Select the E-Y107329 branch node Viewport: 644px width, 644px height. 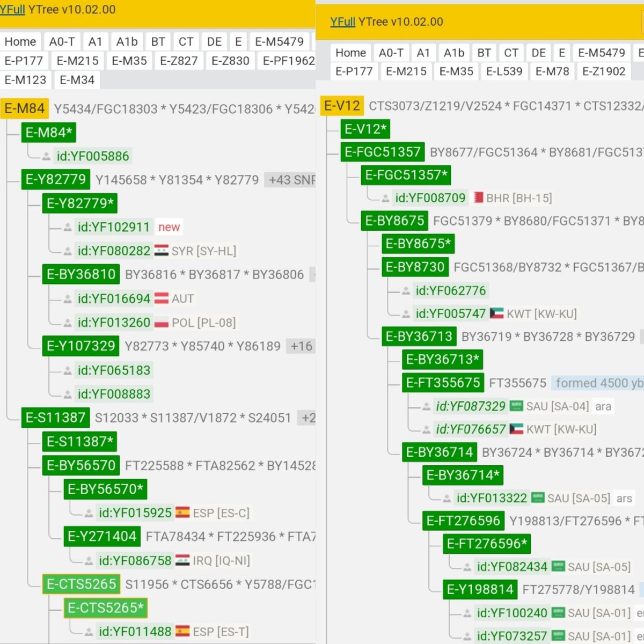[81, 346]
